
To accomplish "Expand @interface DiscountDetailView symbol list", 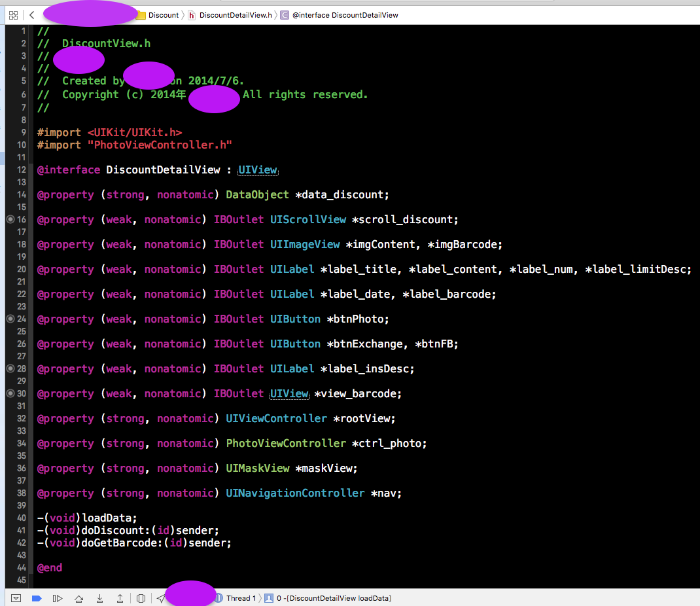I will [345, 15].
